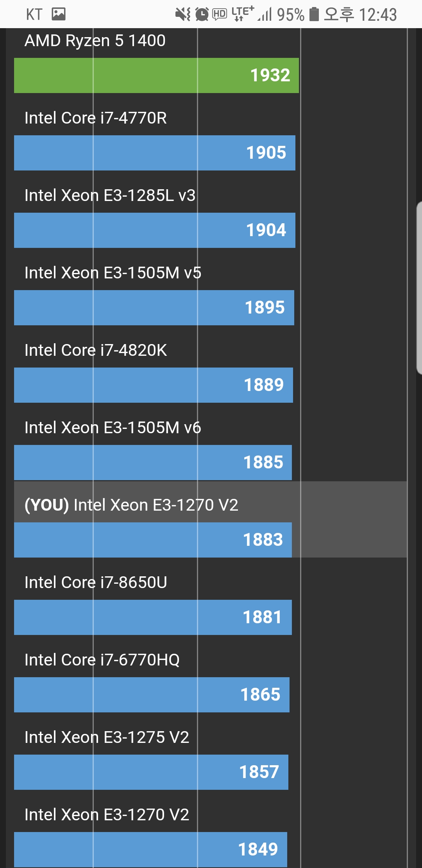422x868 pixels.
Task: Tap the battery icon at 95%
Action: pos(314,14)
